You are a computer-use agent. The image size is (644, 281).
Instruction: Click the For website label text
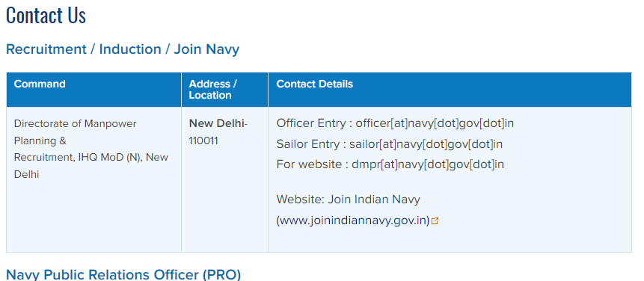[309, 164]
